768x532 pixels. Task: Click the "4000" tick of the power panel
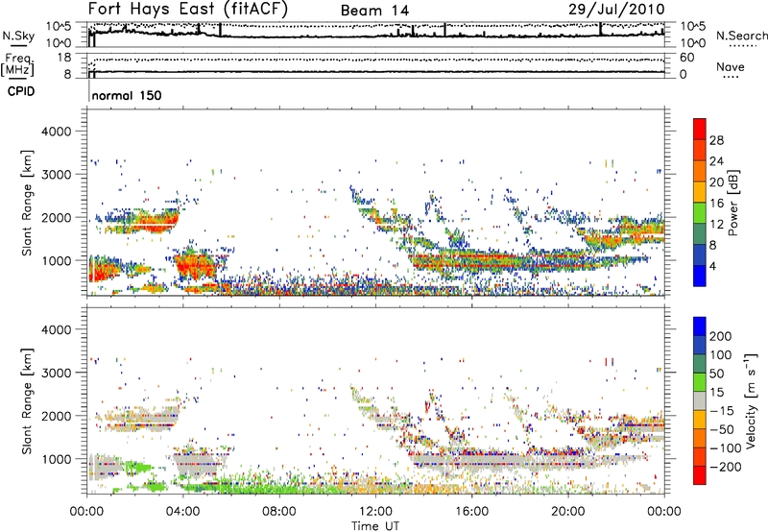[x=56, y=132]
